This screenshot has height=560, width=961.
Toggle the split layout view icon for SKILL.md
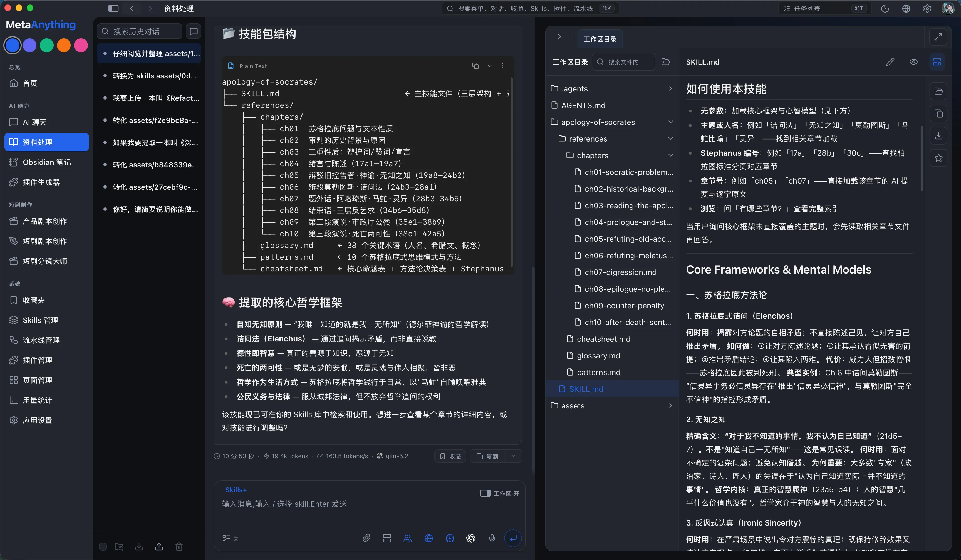(x=937, y=62)
